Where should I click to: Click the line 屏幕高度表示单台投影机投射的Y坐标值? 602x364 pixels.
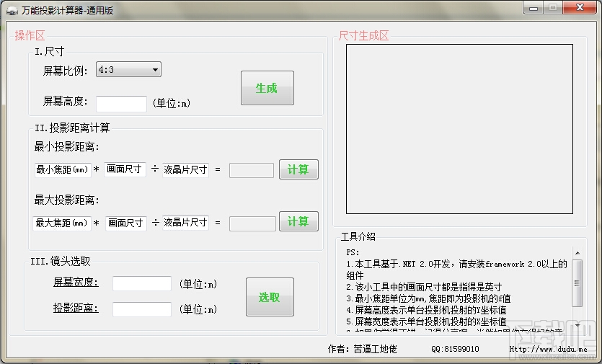[x=426, y=310]
